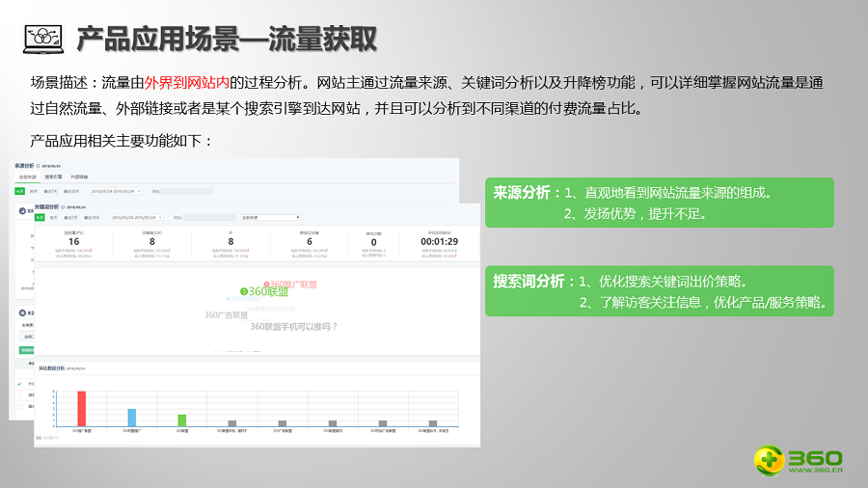
Task: Click the red bar in the chart
Action: click(x=82, y=408)
